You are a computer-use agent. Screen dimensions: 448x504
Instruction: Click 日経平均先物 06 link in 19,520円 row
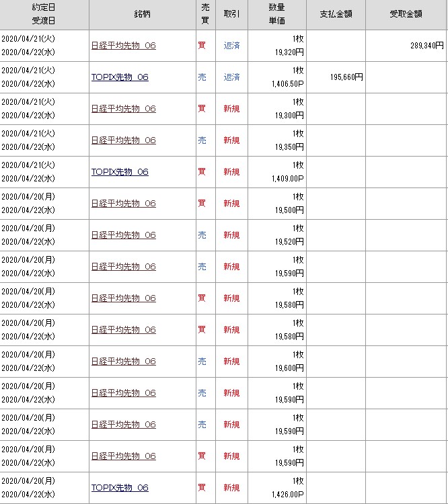(x=123, y=235)
